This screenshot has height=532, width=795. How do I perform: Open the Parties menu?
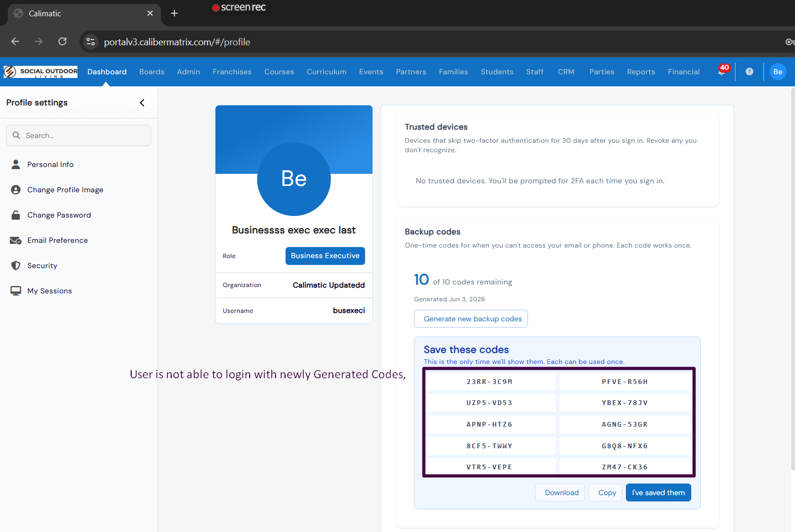(602, 72)
